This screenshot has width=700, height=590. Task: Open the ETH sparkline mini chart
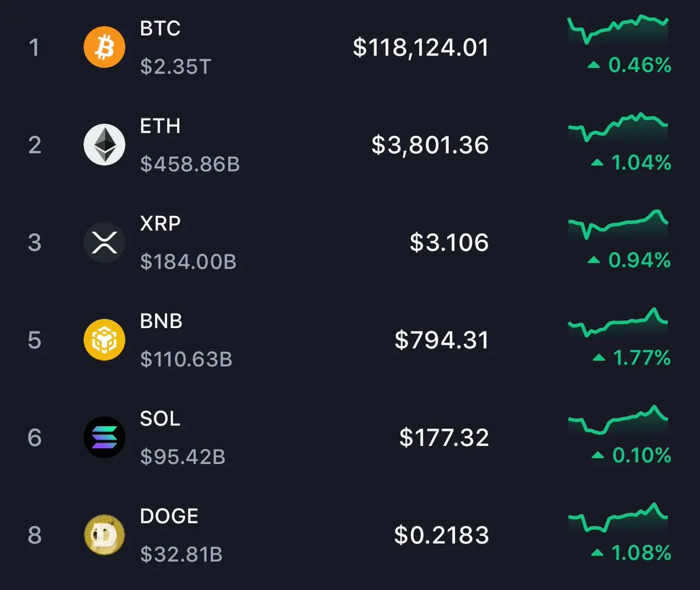(x=618, y=128)
